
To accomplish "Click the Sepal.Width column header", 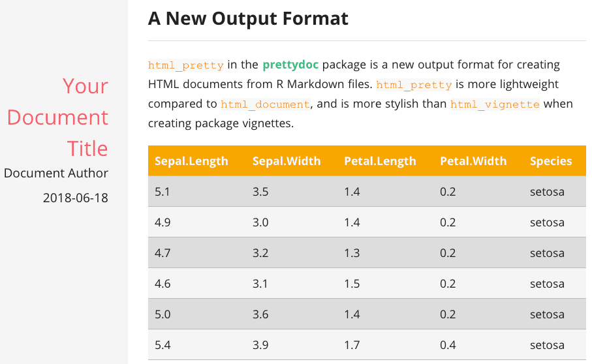I will [x=287, y=161].
